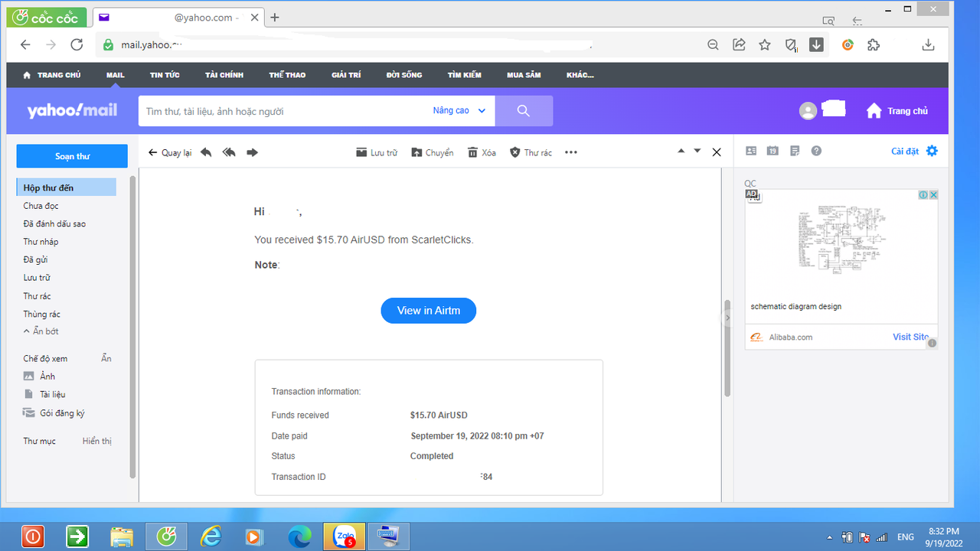Open the TÀI CHÍNH menu item
The width and height of the screenshot is (980, 551).
[224, 75]
